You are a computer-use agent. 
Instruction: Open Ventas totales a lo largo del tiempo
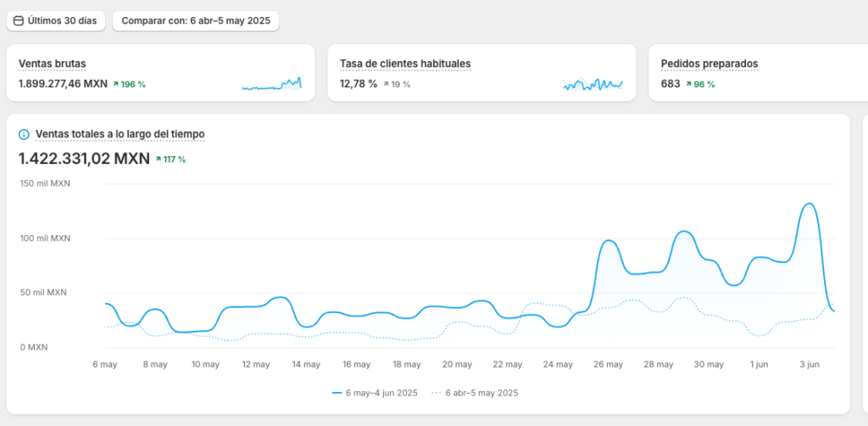pos(120,134)
